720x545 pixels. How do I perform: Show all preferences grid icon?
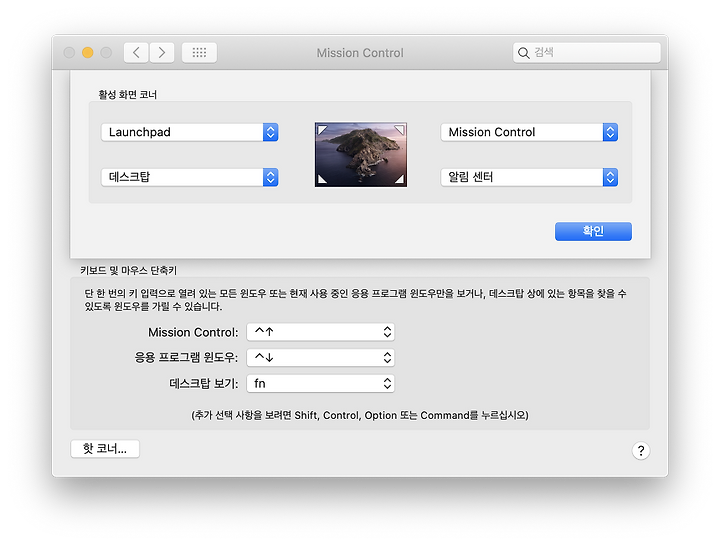point(199,53)
